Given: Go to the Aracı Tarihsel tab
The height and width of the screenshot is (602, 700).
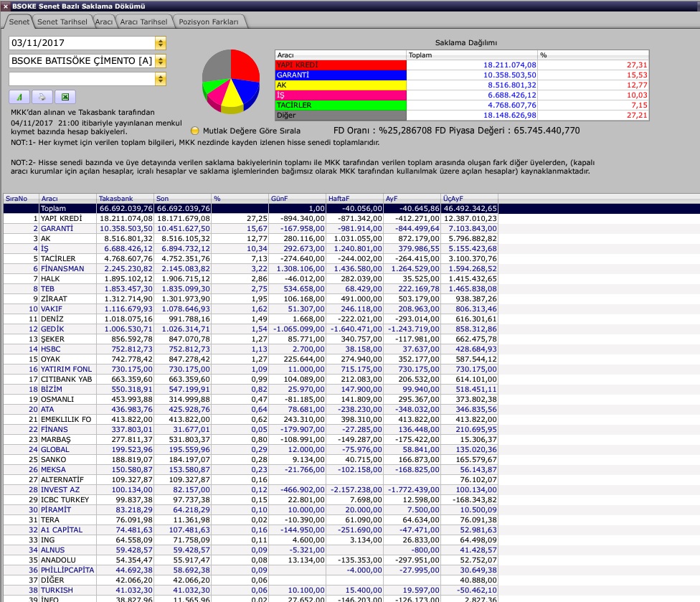Looking at the screenshot, I should pyautogui.click(x=143, y=22).
